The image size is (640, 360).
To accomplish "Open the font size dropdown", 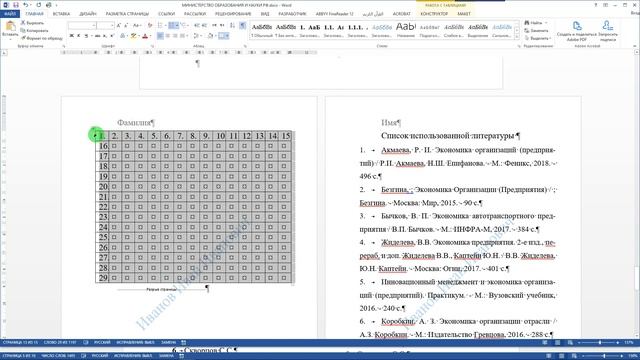I will click(111, 25).
